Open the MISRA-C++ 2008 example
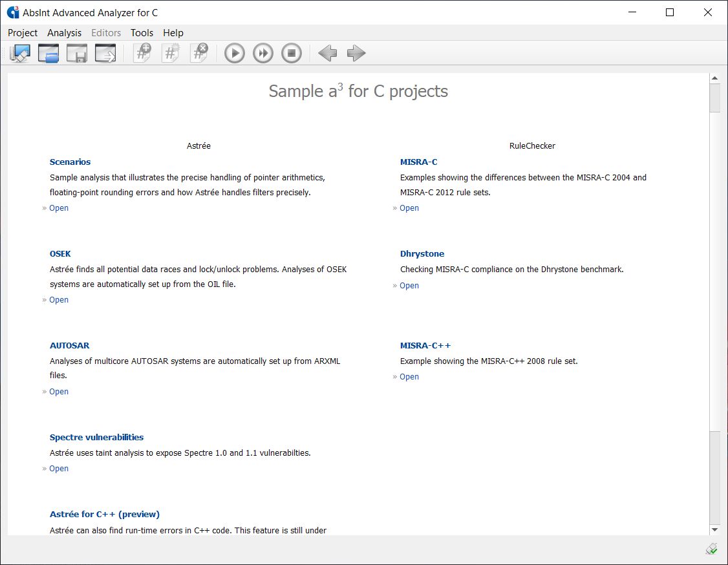 click(409, 376)
